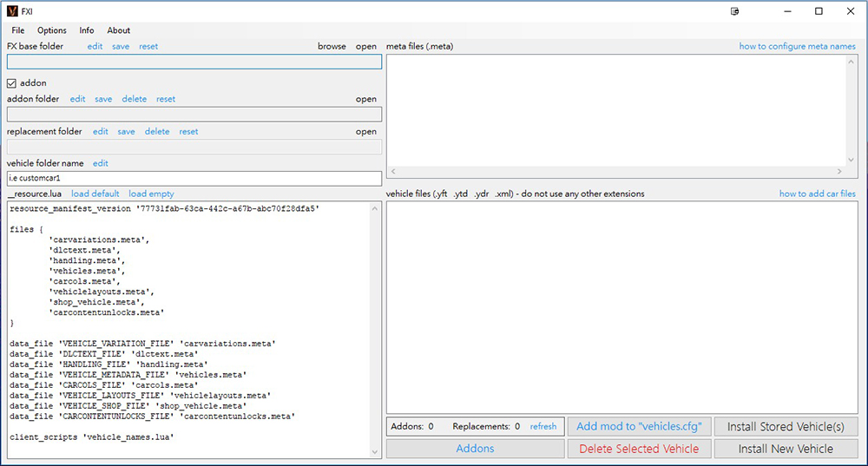Click load default for __resource.lua
The image size is (868, 466).
click(x=95, y=194)
